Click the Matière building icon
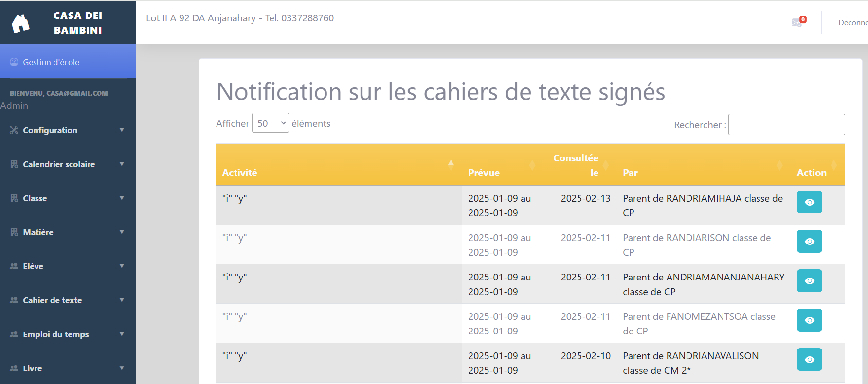 click(13, 232)
